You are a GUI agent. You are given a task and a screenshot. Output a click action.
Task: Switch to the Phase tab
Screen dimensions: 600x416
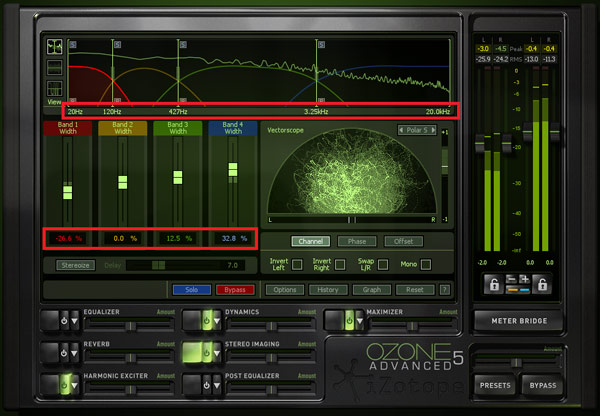[356, 241]
